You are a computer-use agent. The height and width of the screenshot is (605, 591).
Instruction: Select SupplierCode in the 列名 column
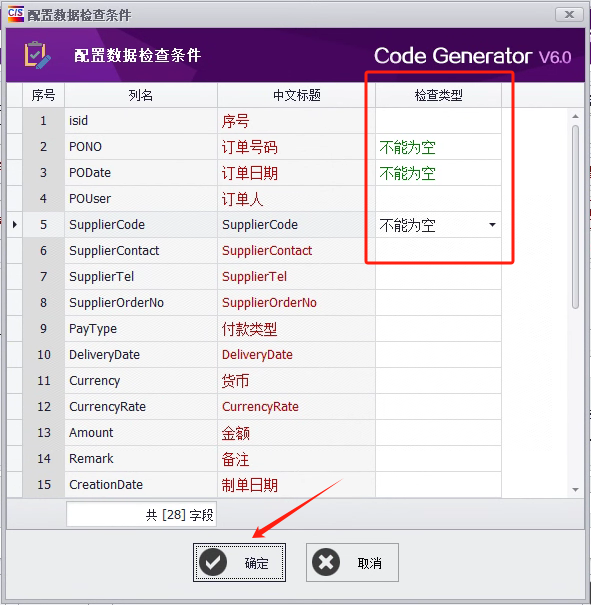(141, 225)
